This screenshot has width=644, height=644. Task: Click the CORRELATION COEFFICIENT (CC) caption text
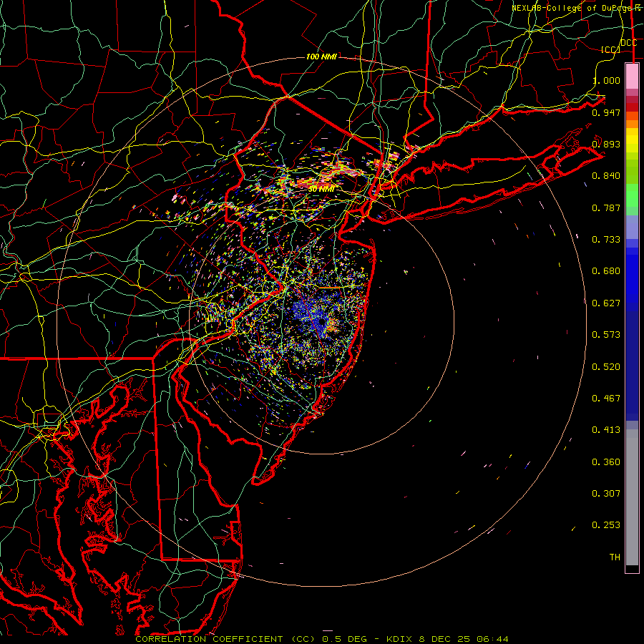coord(225,639)
